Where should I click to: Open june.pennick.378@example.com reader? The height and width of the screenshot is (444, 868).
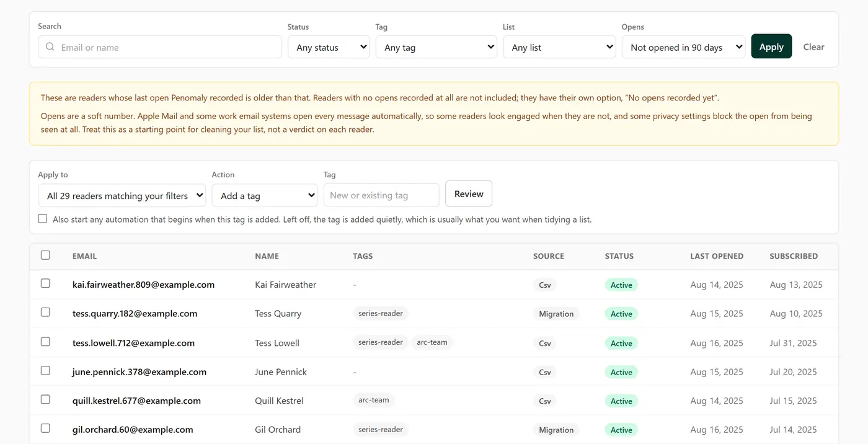tap(139, 372)
